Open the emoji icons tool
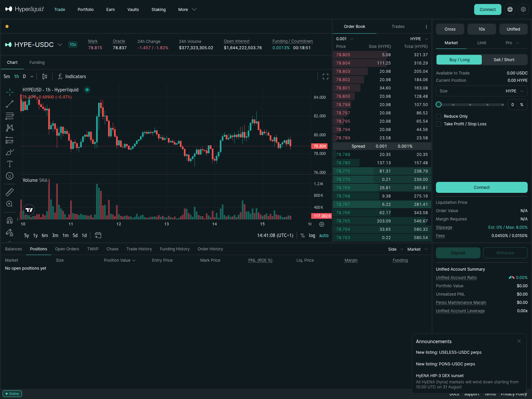The image size is (532, 399). tap(10, 176)
